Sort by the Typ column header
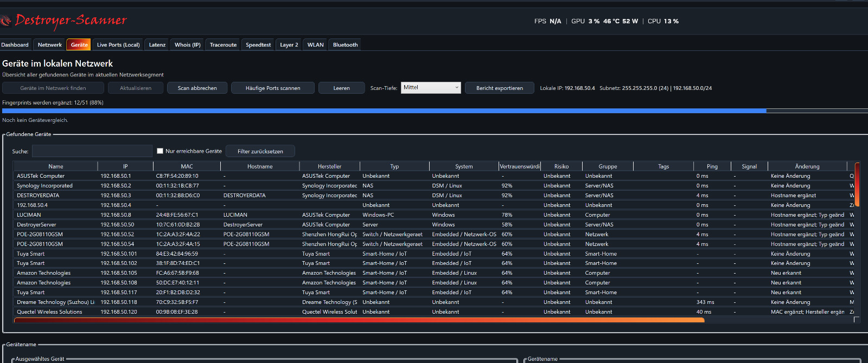 [394, 166]
